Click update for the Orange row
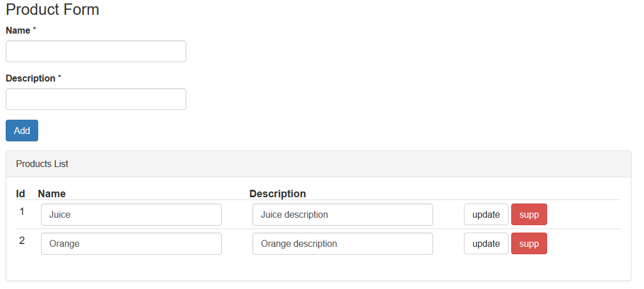644x289 pixels. coord(486,243)
